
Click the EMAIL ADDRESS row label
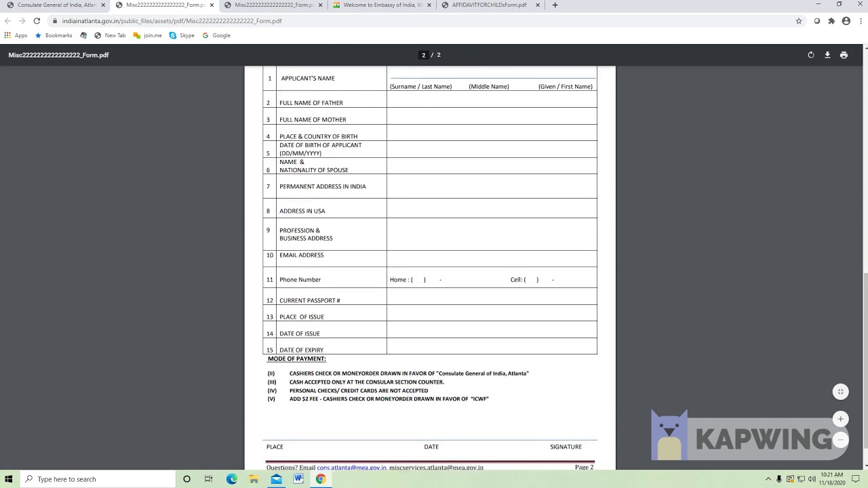[302, 256]
